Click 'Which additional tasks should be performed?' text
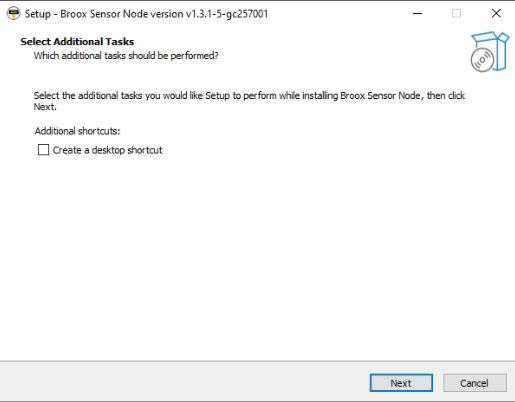 [x=126, y=55]
